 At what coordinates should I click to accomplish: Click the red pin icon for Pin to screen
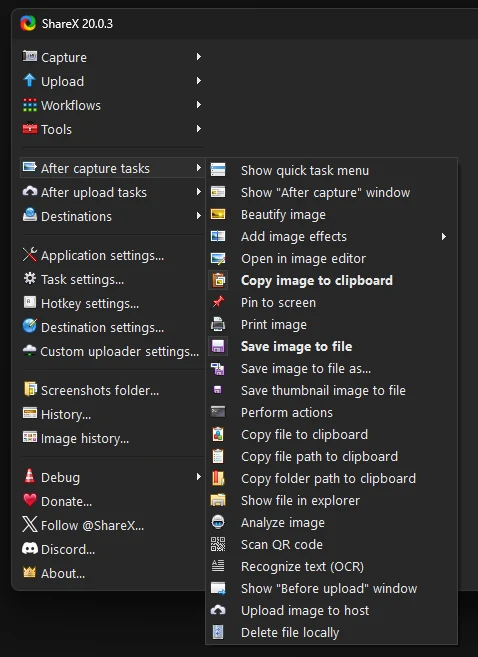[218, 302]
